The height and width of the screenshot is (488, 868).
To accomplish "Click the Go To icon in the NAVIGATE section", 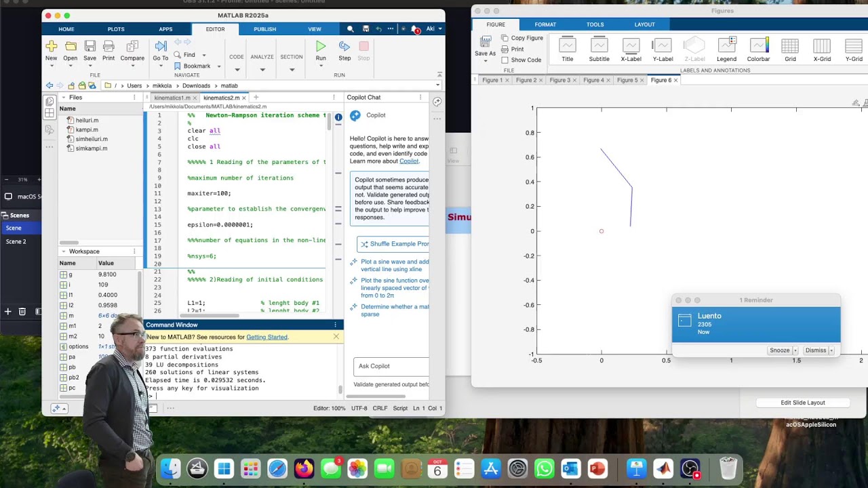I will click(x=161, y=46).
